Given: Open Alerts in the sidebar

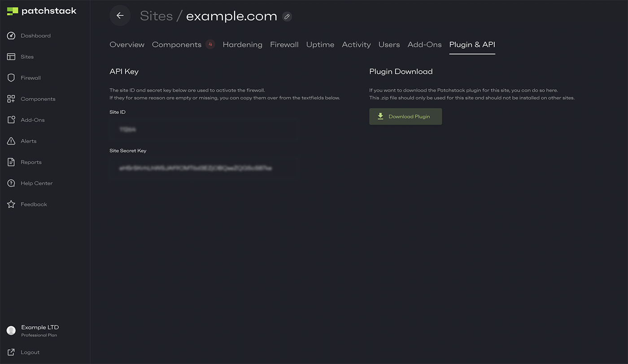Looking at the screenshot, I should [x=28, y=141].
